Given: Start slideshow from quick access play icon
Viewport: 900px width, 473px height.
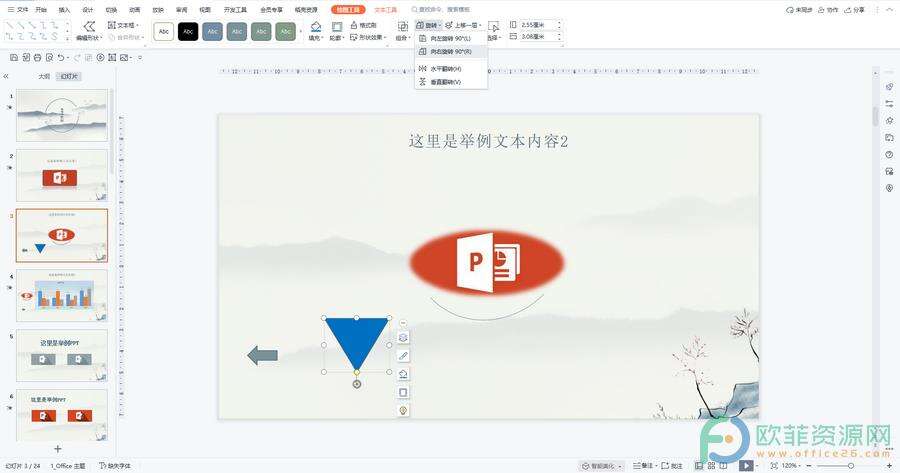Looking at the screenshot, I should click(100, 57).
